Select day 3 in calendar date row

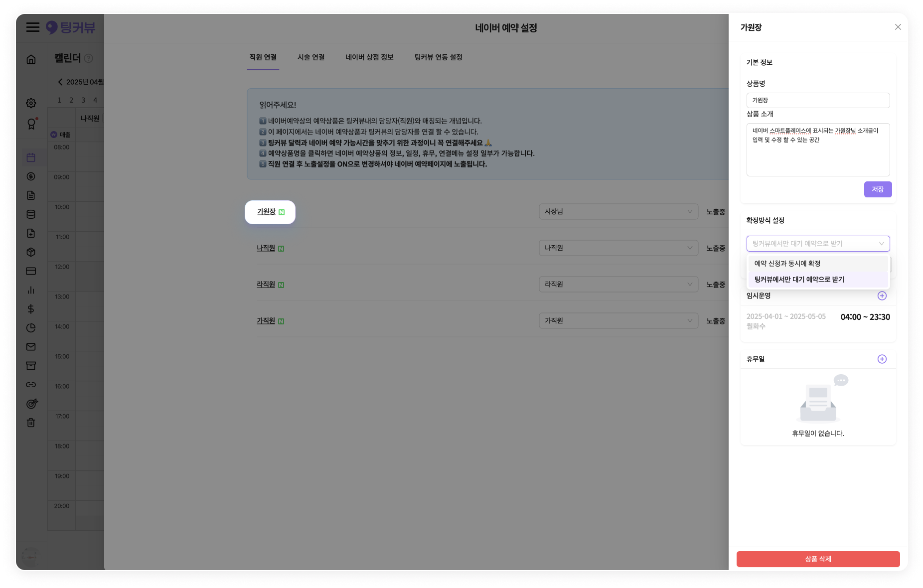(x=83, y=100)
